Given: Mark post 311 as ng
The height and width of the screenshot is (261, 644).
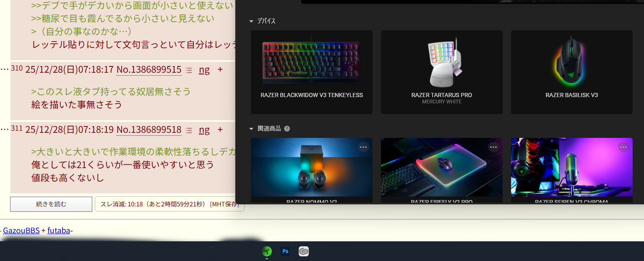Looking at the screenshot, I should click(204, 130).
